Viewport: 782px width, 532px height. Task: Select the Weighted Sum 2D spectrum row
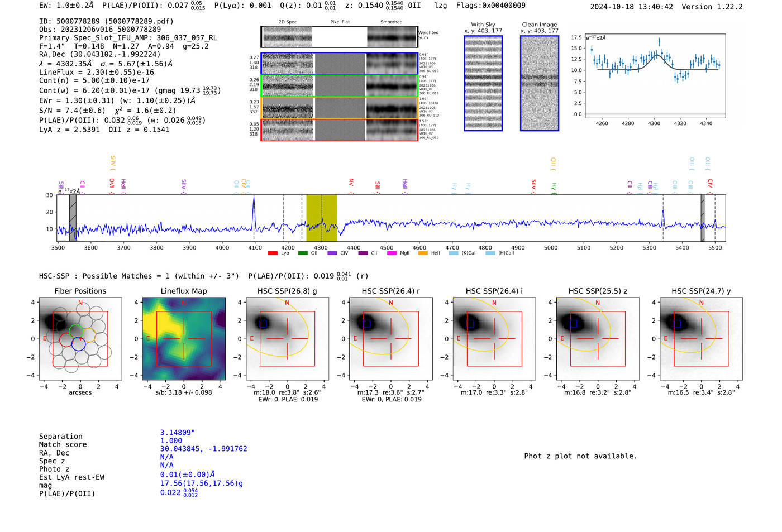coord(340,37)
